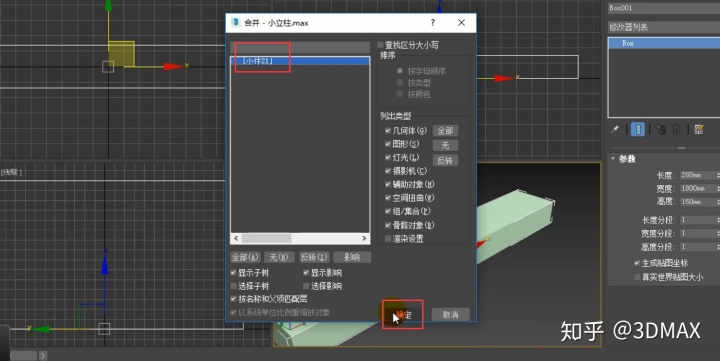Click 全部(A) button below object list
720x361 pixels.
tap(245, 257)
